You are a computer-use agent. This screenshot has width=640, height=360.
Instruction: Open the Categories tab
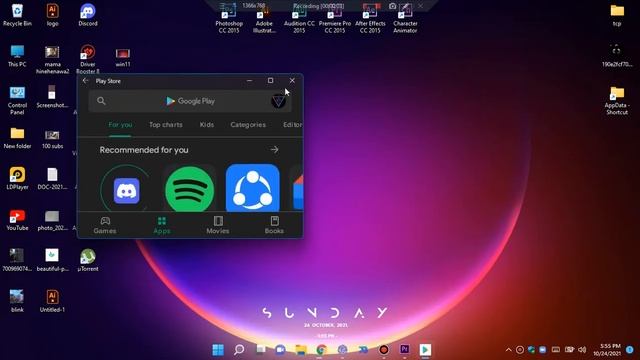point(248,124)
